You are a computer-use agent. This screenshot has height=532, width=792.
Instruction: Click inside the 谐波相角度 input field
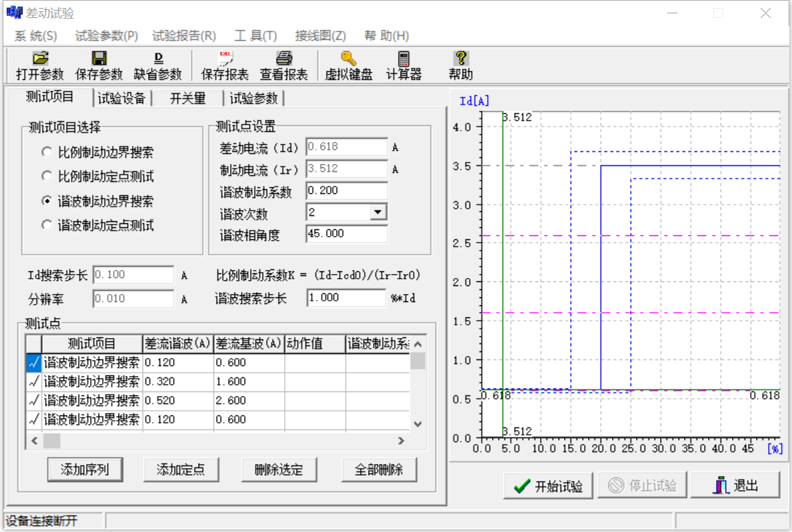point(346,233)
